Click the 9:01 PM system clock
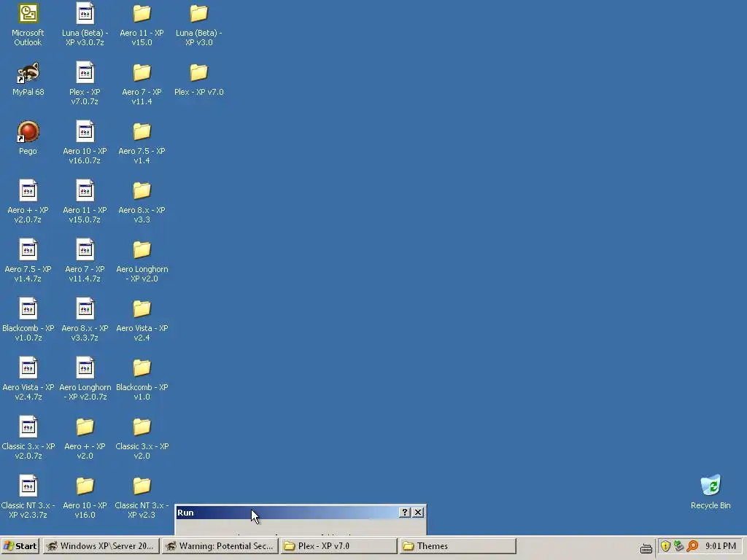Image resolution: width=747 pixels, height=560 pixels. 721,546
